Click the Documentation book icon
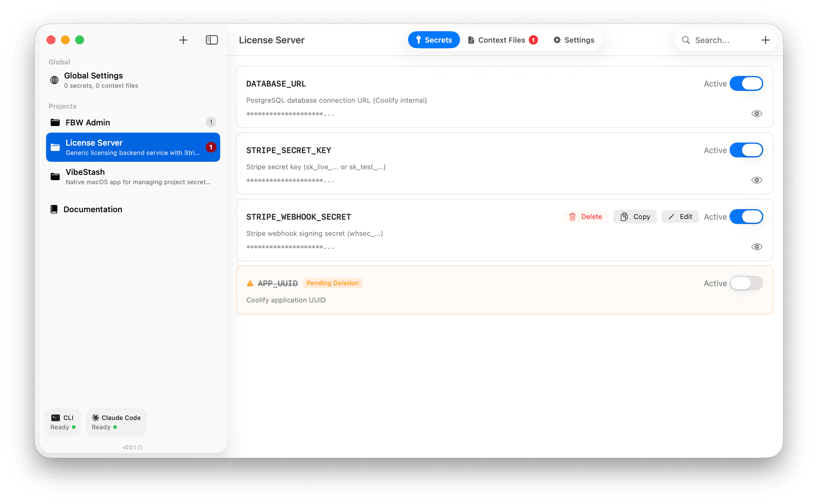Screen dimensions: 818x504 tap(54, 209)
